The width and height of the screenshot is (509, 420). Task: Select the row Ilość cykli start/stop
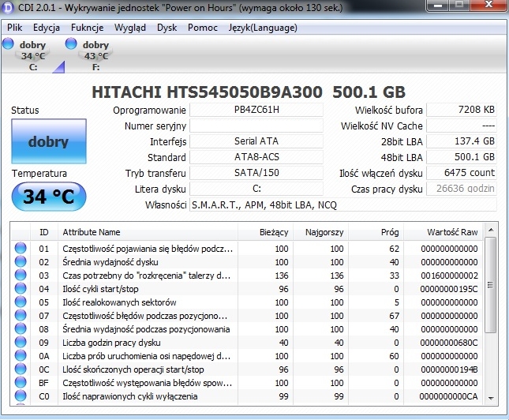click(247, 289)
